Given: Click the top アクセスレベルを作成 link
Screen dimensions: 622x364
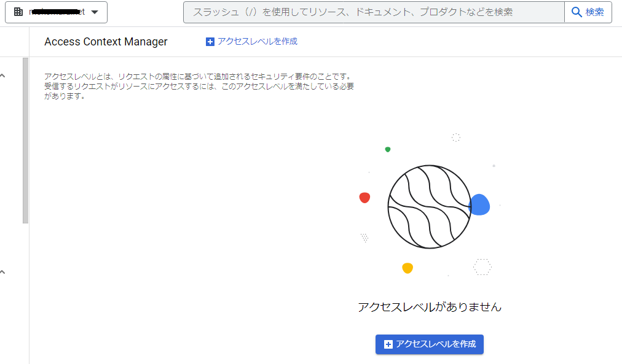Looking at the screenshot, I should coord(251,42).
